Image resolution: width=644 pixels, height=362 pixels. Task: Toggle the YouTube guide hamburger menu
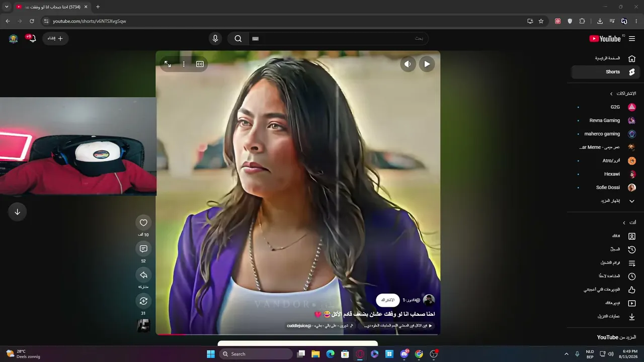[632, 39]
